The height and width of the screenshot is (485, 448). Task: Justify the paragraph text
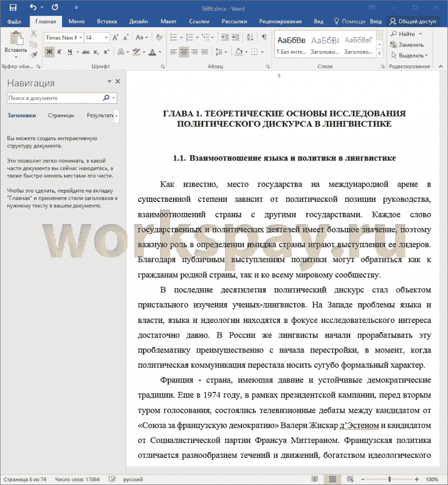205,52
